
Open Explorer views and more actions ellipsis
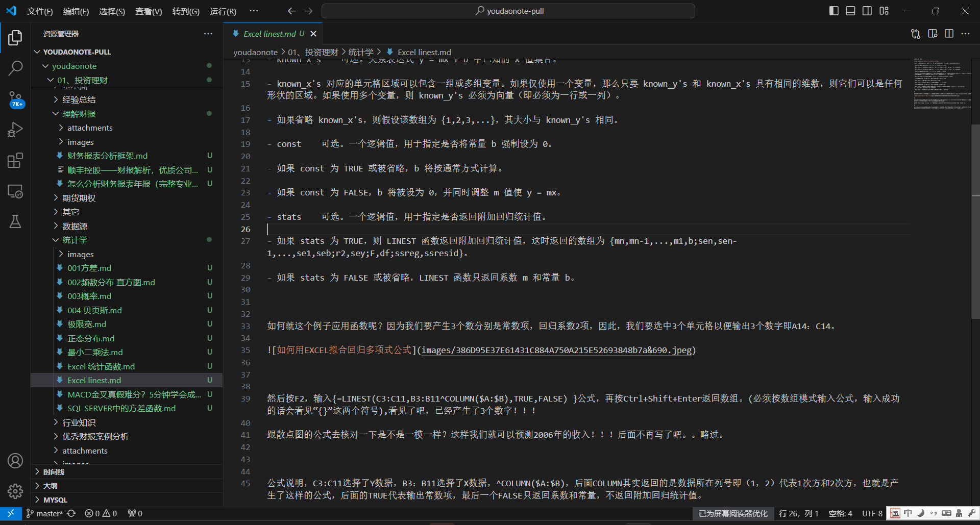click(x=208, y=34)
